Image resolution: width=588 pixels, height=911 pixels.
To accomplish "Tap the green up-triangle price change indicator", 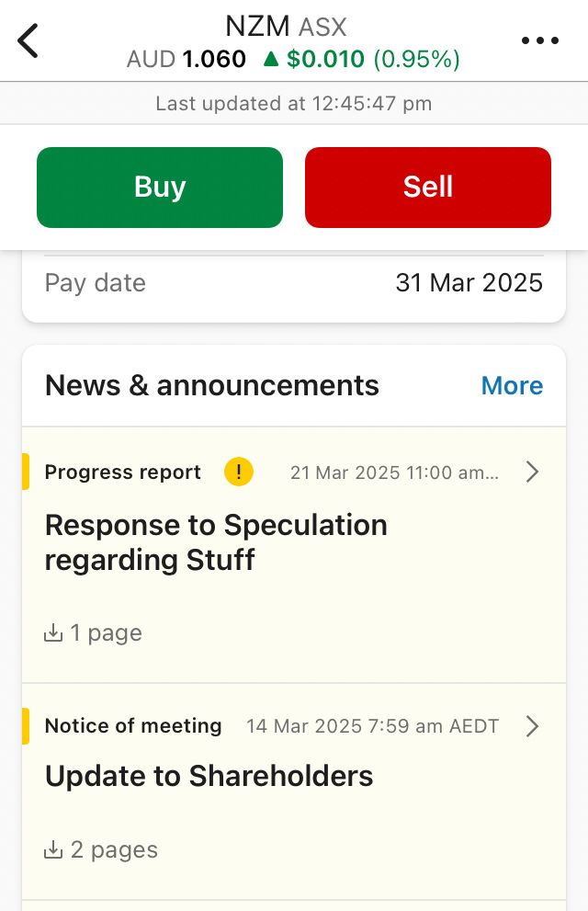I will 271,59.
